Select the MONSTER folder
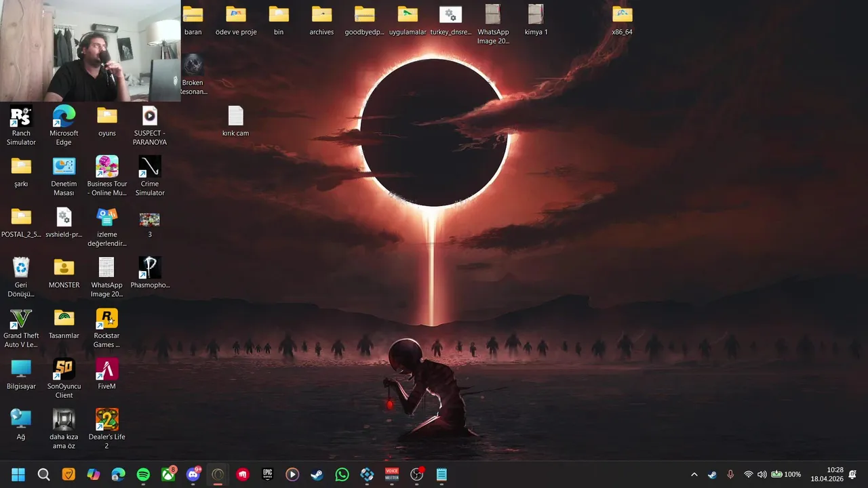The height and width of the screenshot is (488, 868). (64, 273)
